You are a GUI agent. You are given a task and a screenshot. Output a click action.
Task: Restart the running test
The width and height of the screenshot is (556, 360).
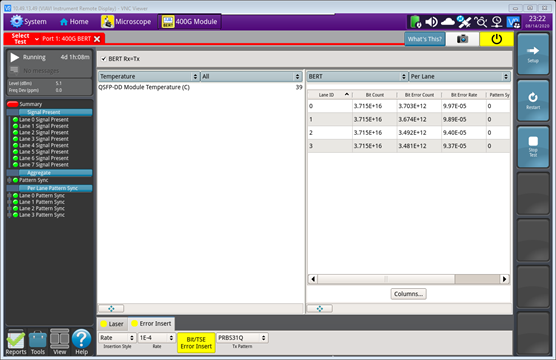pyautogui.click(x=533, y=100)
